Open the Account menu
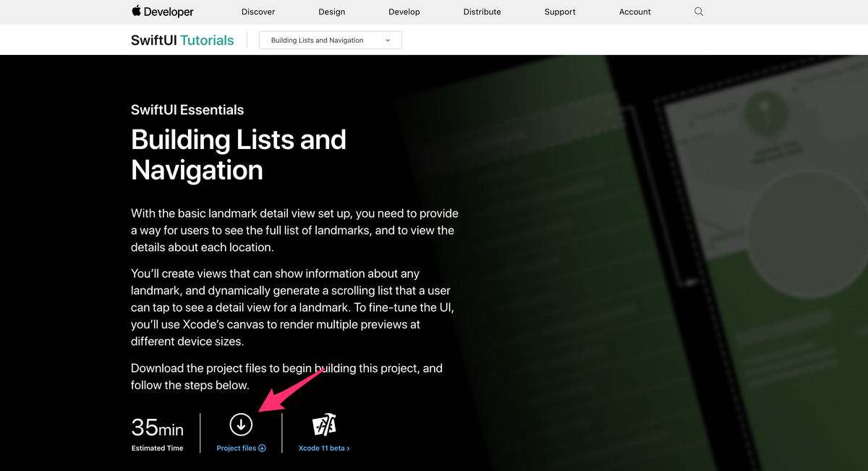This screenshot has width=868, height=471. coord(635,12)
